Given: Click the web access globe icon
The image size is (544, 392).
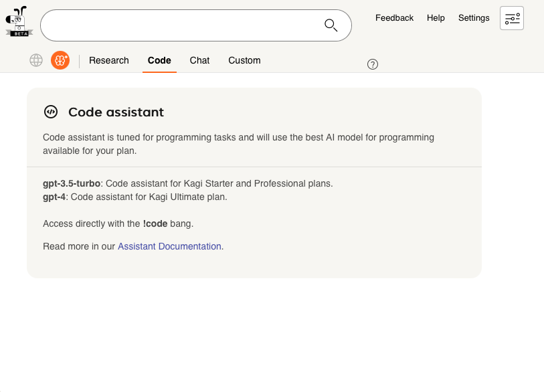Looking at the screenshot, I should tap(36, 60).
